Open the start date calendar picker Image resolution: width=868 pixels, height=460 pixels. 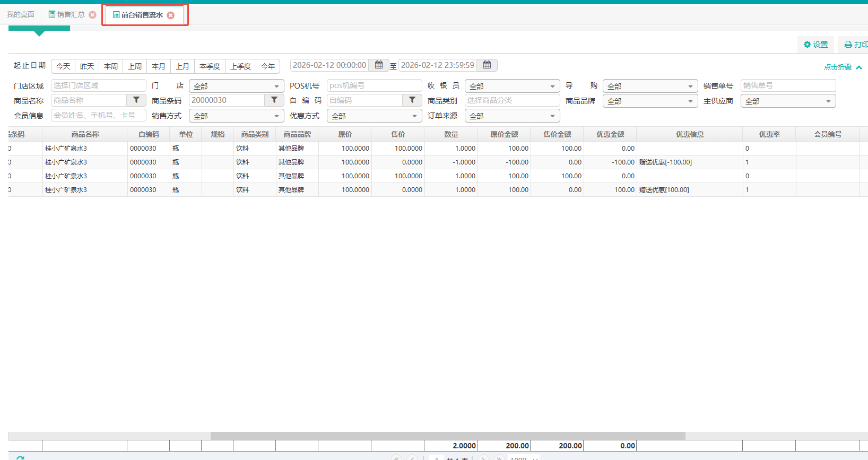click(379, 65)
